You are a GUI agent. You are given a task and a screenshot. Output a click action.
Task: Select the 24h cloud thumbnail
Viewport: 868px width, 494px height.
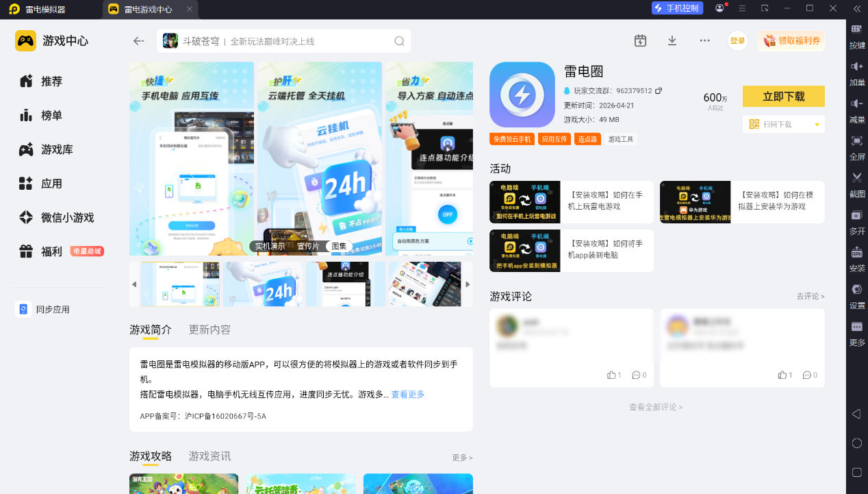[263, 284]
